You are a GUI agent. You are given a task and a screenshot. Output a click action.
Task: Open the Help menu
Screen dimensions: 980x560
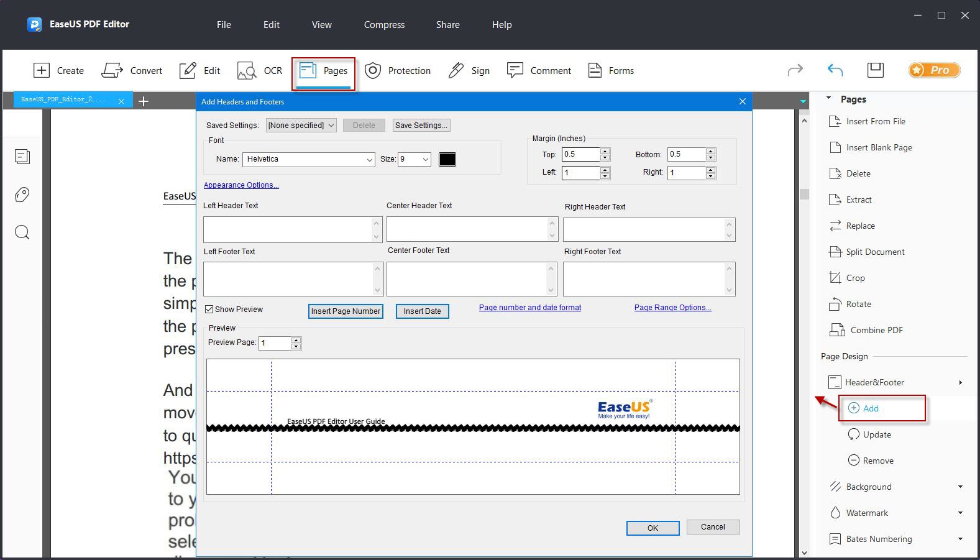coord(502,25)
